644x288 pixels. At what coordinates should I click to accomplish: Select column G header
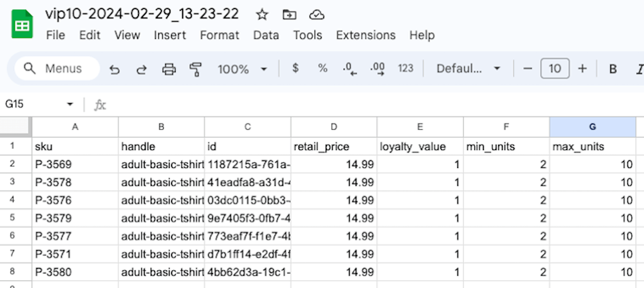(x=592, y=127)
